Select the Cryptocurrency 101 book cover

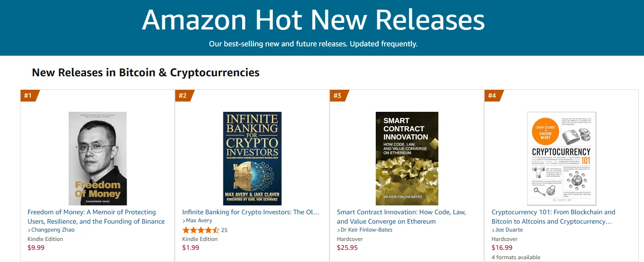click(561, 158)
